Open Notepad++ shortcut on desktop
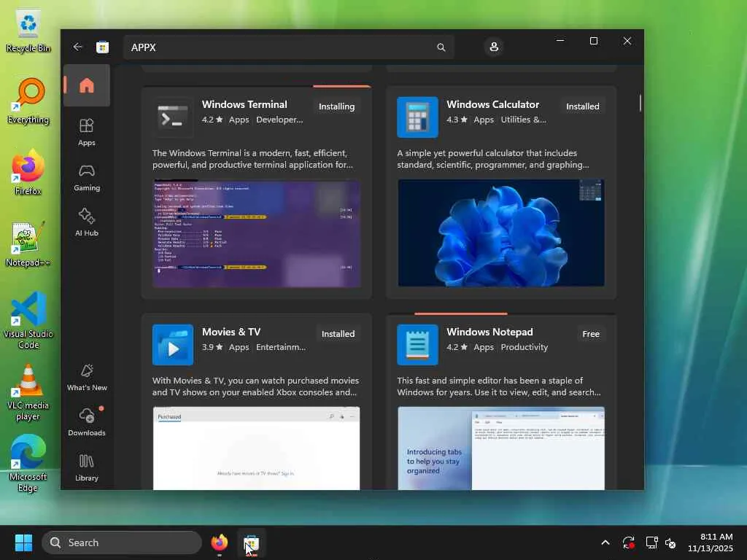This screenshot has width=747, height=560. tap(28, 244)
